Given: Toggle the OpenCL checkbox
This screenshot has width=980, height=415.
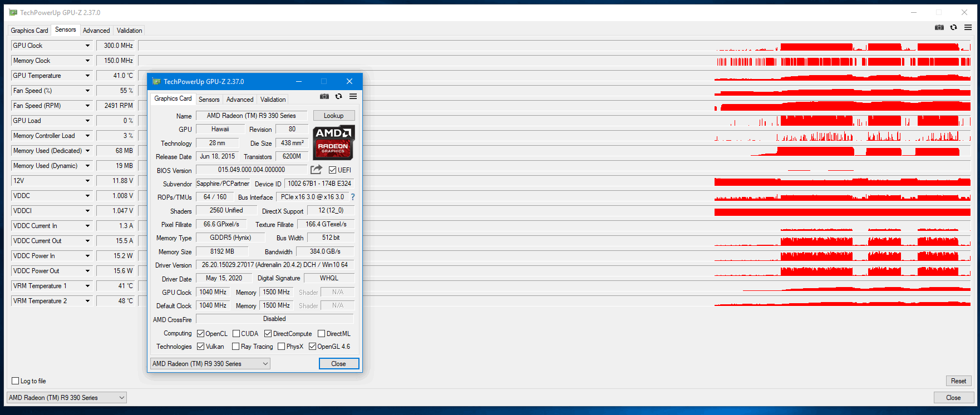Looking at the screenshot, I should pyautogui.click(x=200, y=334).
